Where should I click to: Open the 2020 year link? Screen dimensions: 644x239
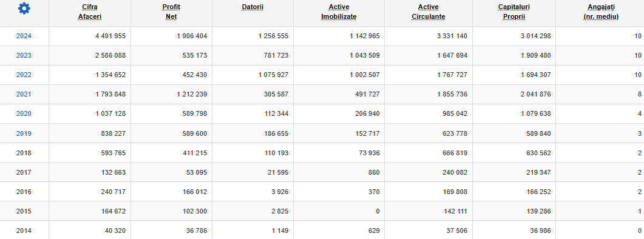tap(24, 114)
